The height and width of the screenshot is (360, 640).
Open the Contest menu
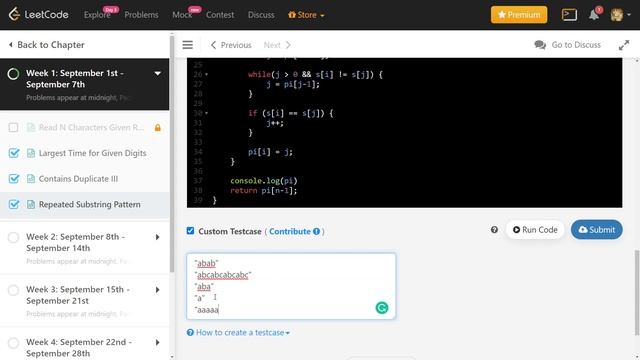(220, 15)
